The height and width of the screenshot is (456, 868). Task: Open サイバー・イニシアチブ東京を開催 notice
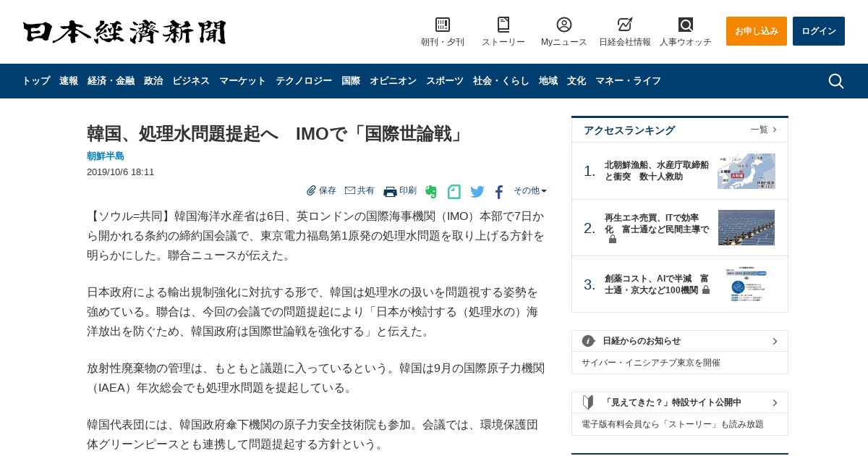(651, 363)
